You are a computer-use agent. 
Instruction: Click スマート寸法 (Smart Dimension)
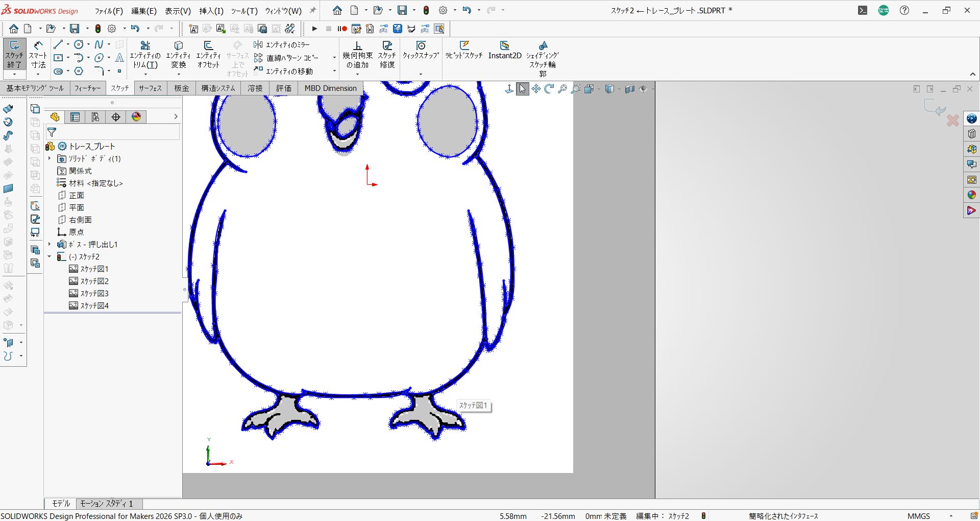(x=38, y=55)
